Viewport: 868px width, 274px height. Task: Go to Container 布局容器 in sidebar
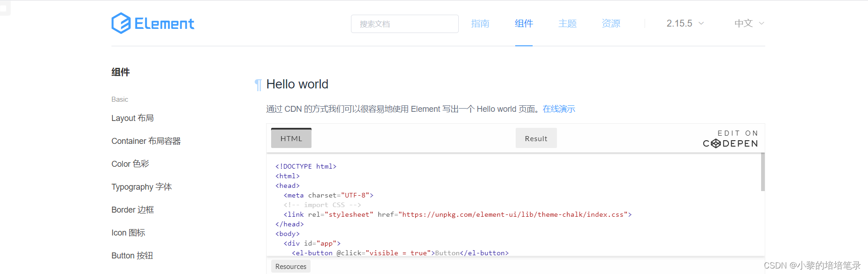[x=146, y=141]
